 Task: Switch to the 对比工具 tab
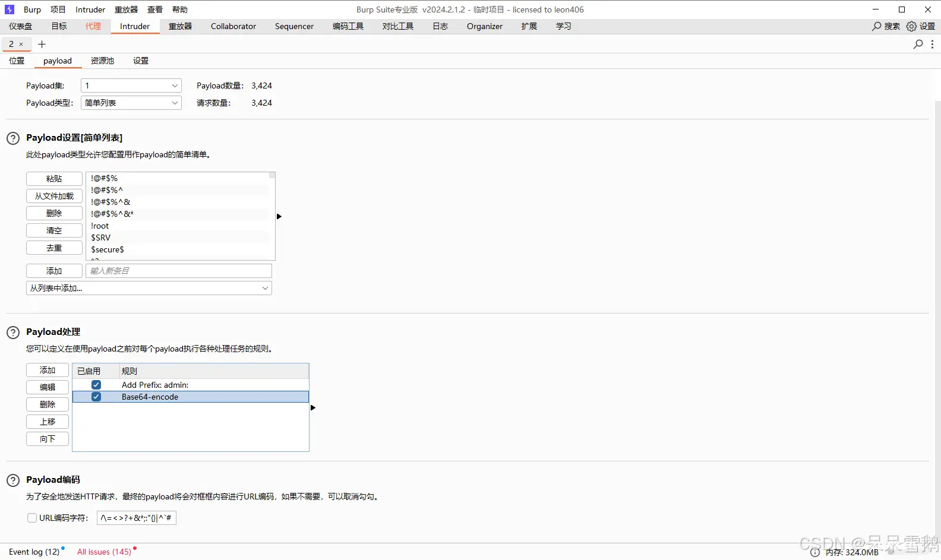398,26
